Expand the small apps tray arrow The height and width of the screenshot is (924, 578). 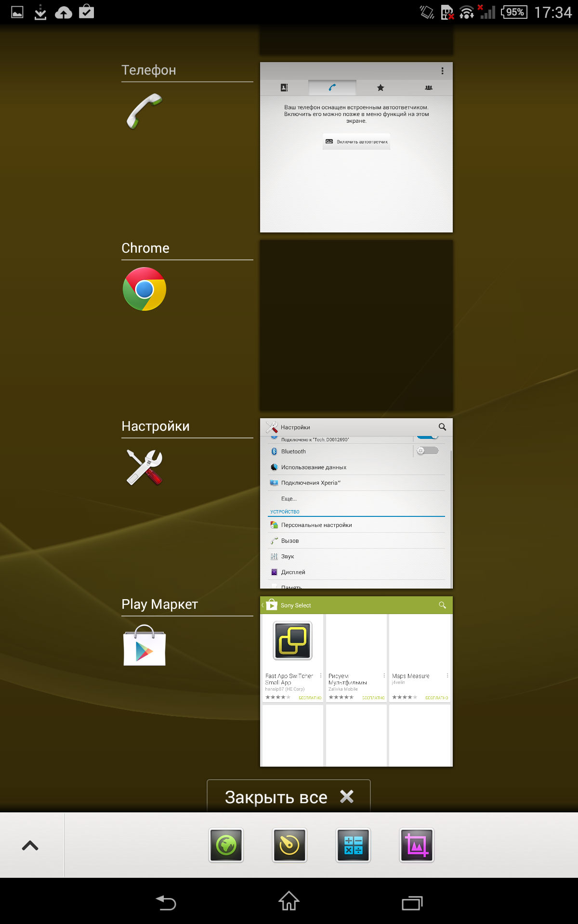[30, 846]
